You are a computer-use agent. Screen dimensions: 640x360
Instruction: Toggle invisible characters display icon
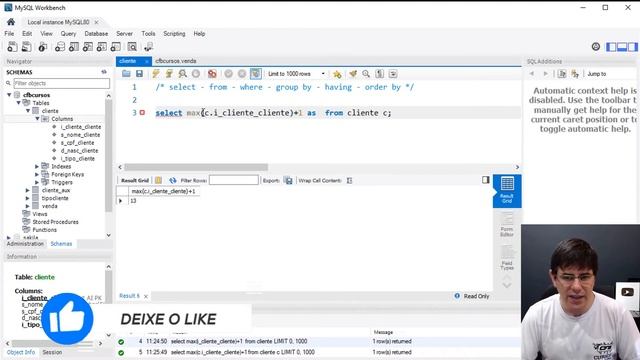380,74
